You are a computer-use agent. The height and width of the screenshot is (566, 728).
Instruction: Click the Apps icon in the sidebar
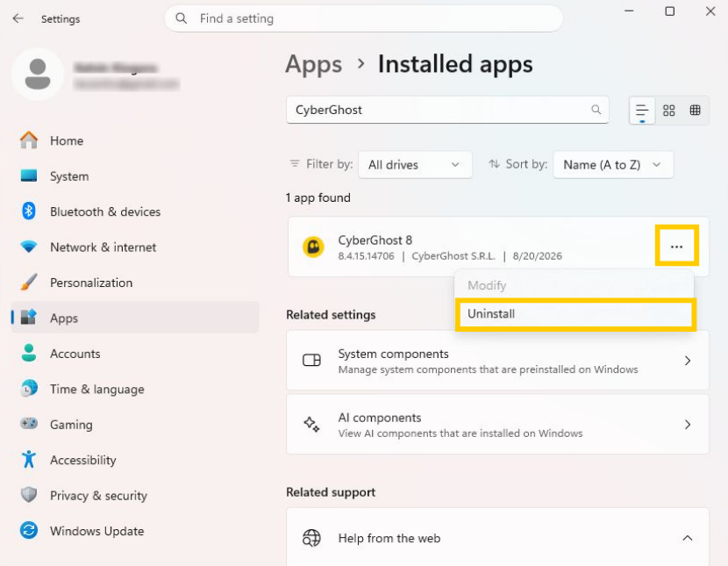[29, 317]
